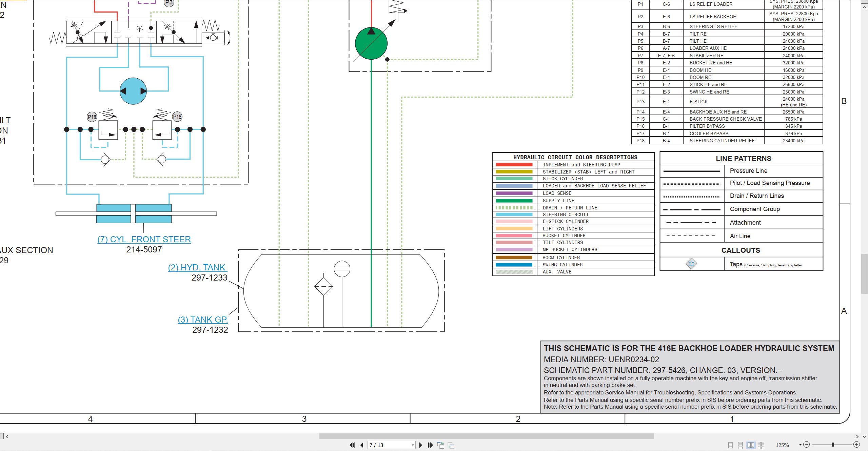868x451 pixels.
Task: Click the left P18 relief valve callout
Action: 92,117
